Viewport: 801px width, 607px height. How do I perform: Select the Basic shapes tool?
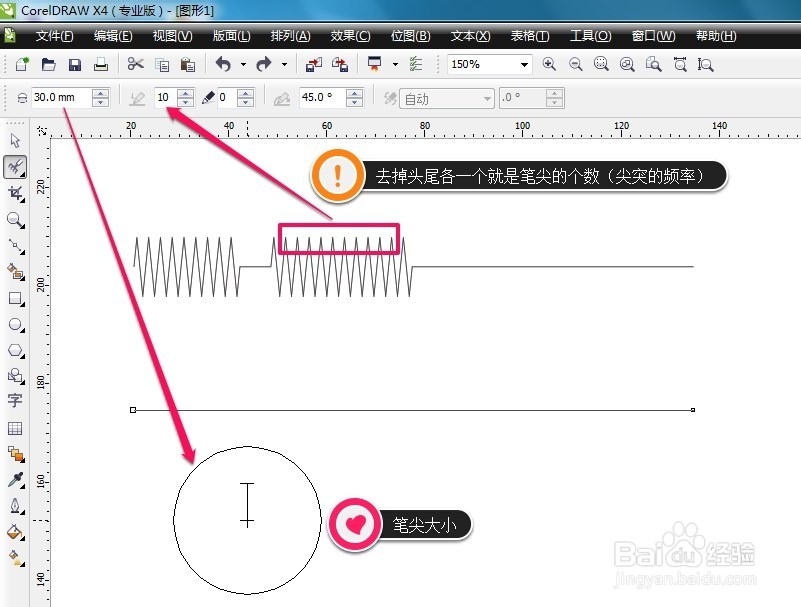point(15,377)
